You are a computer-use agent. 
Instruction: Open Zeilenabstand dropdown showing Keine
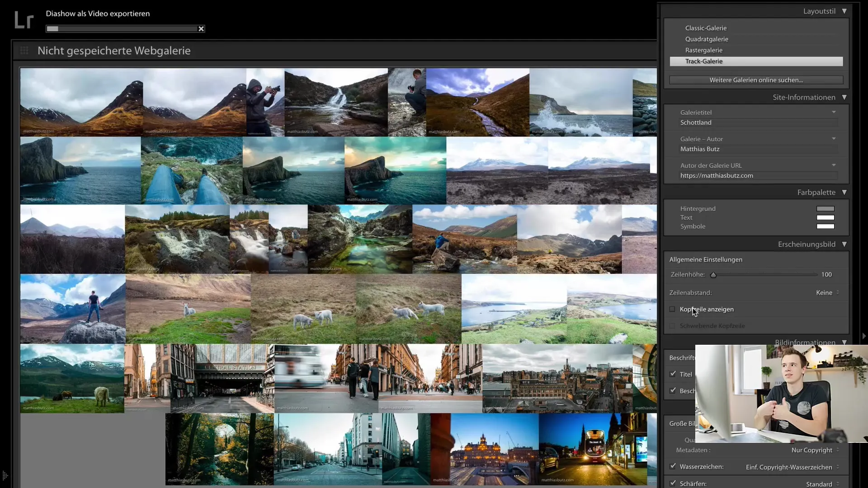coord(827,293)
